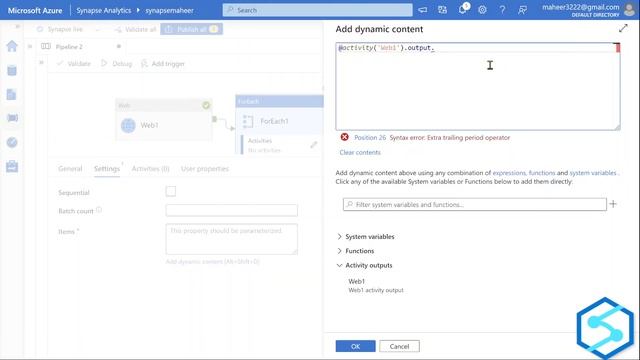Open the help question mark icon
Image resolution: width=640 pixels, height=360 pixels.
502,10
